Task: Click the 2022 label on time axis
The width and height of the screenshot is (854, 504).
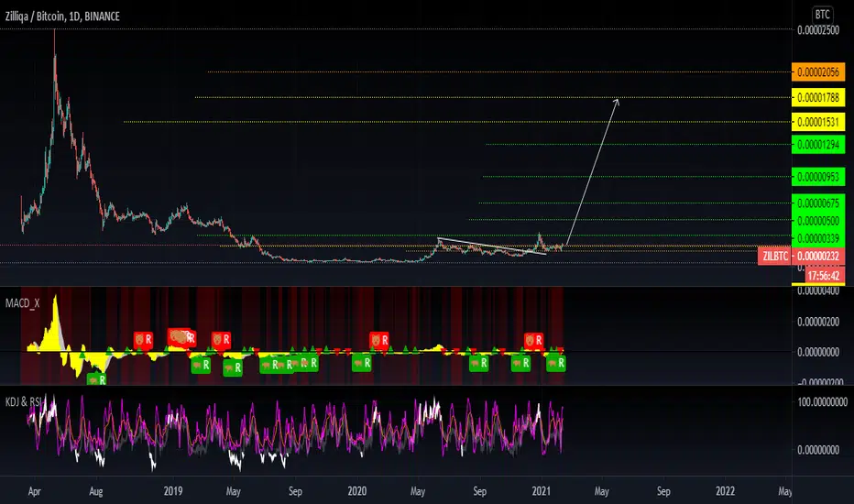Action: coord(725,491)
